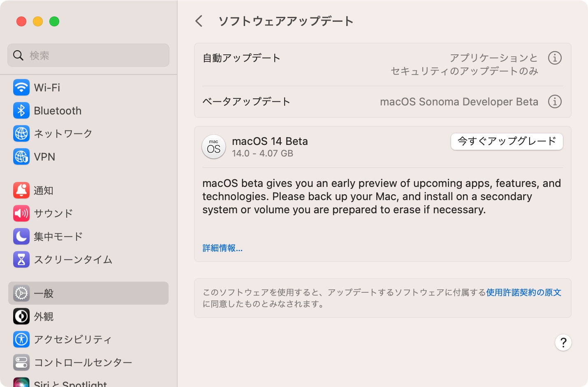Open 集中モード label in sidebar

click(x=58, y=236)
